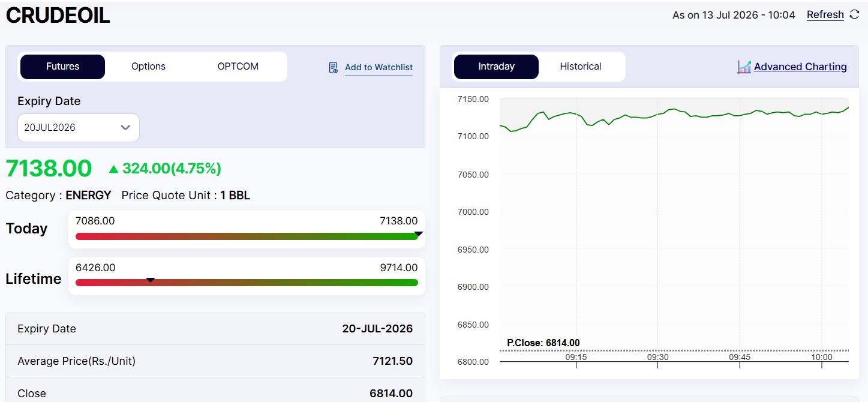Click the Lifetime price range bar
Screen dimensions: 868x402
tap(247, 283)
